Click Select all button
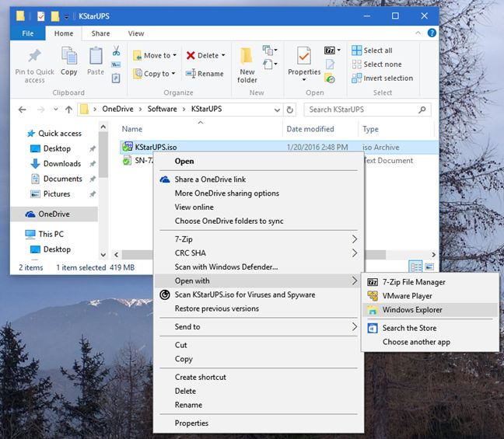The width and height of the screenshot is (504, 439). pyautogui.click(x=372, y=51)
